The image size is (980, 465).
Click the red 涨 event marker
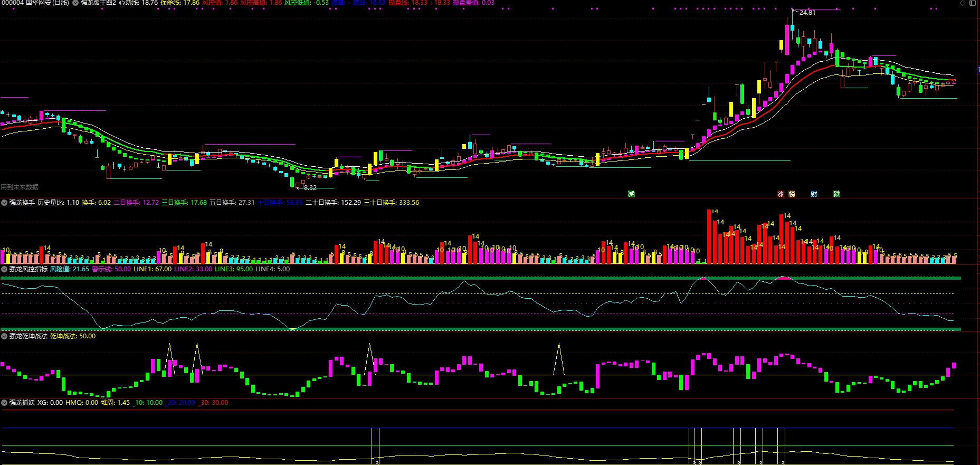click(781, 194)
